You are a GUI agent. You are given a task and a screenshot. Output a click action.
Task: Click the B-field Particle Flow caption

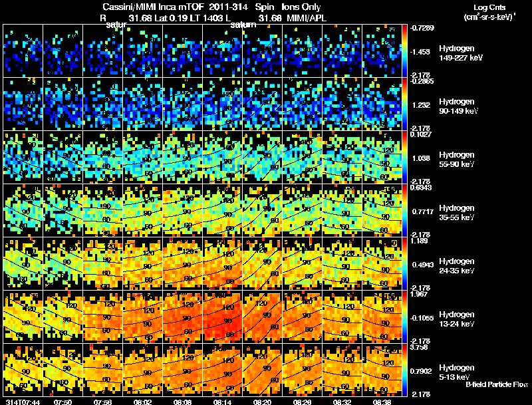pos(497,384)
